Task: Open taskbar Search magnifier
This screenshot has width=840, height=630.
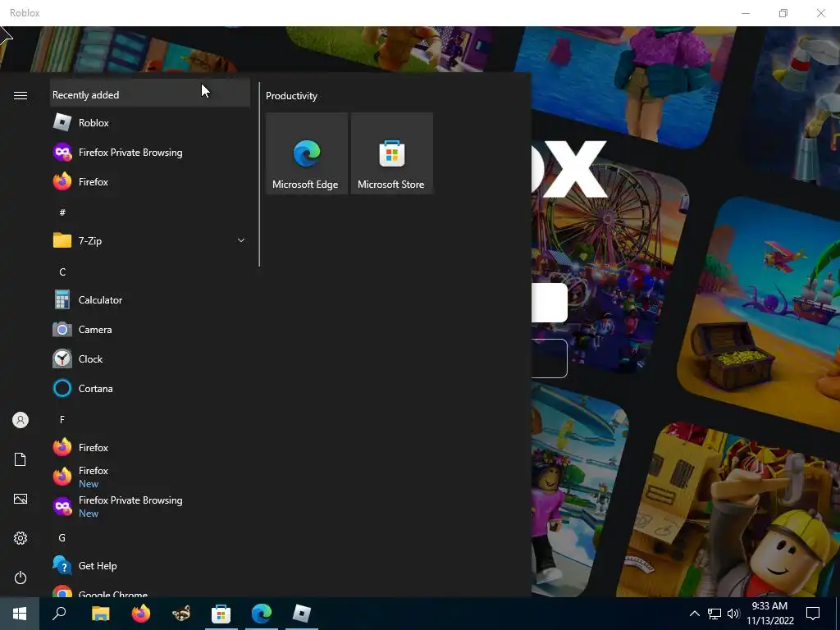Action: [59, 614]
